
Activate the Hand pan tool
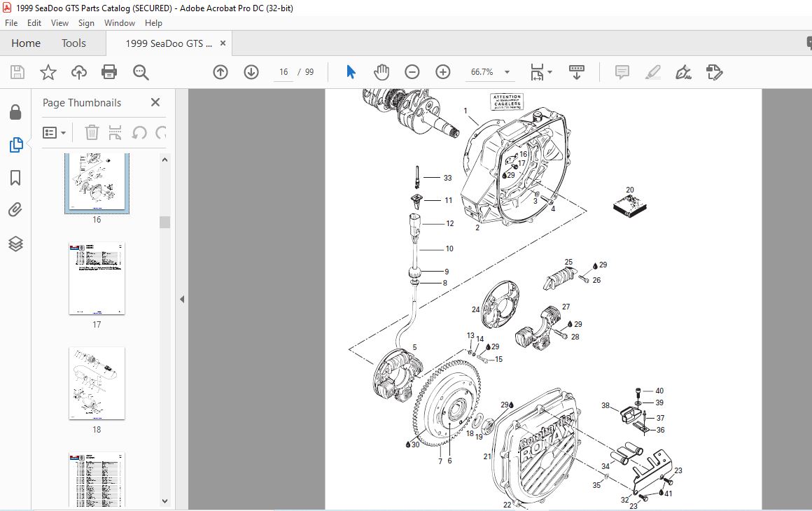(381, 72)
